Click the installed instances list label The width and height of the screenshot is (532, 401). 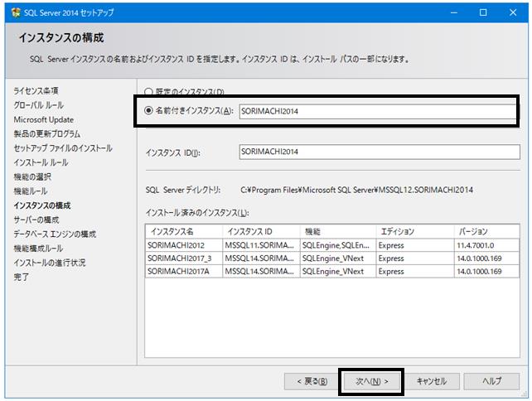(197, 213)
